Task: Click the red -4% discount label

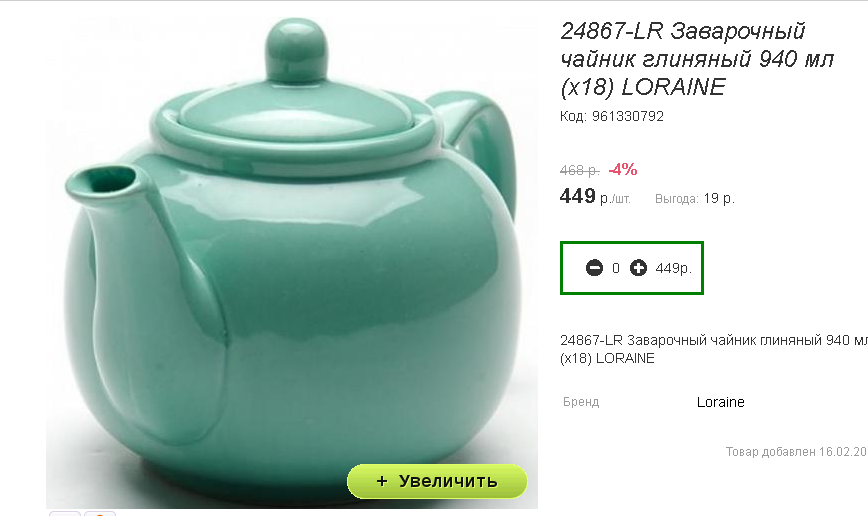Action: point(623,169)
